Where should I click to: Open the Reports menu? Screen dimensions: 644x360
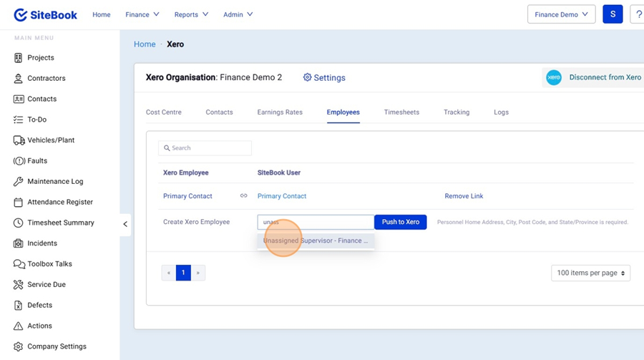click(191, 14)
